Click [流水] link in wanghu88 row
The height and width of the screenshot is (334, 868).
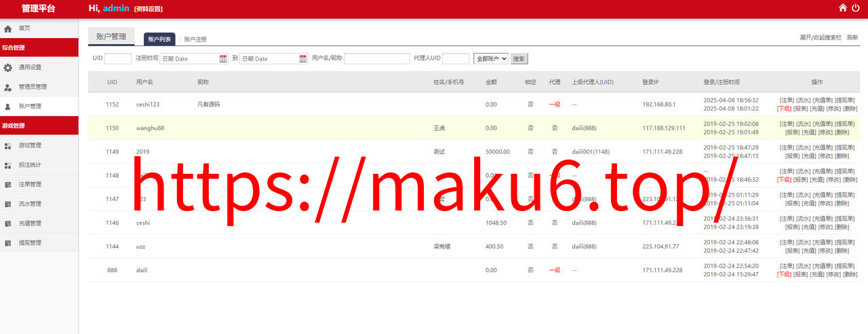coord(803,124)
